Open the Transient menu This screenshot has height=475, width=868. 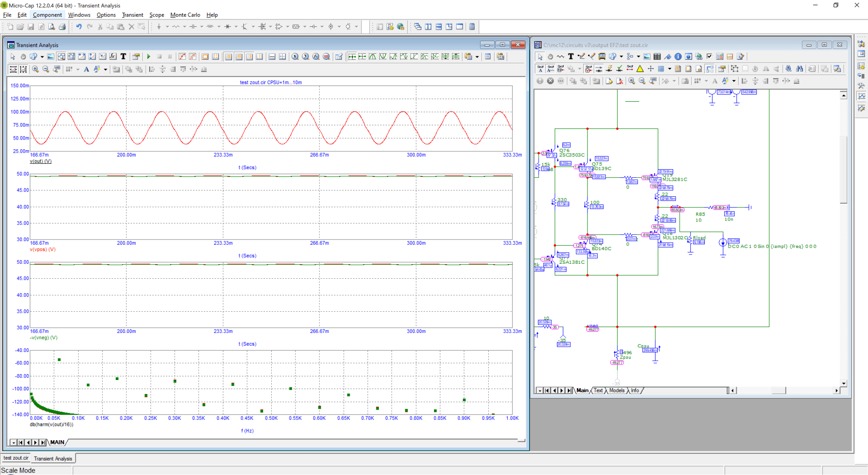[133, 15]
